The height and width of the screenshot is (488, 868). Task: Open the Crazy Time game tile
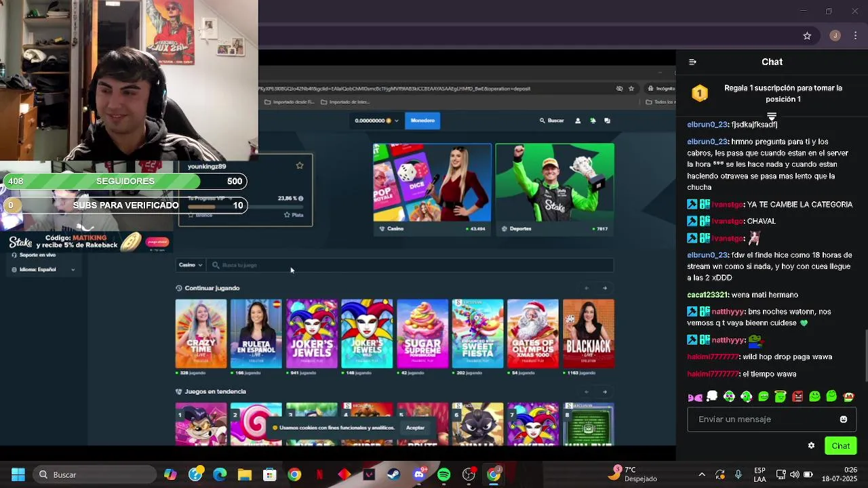coord(201,333)
